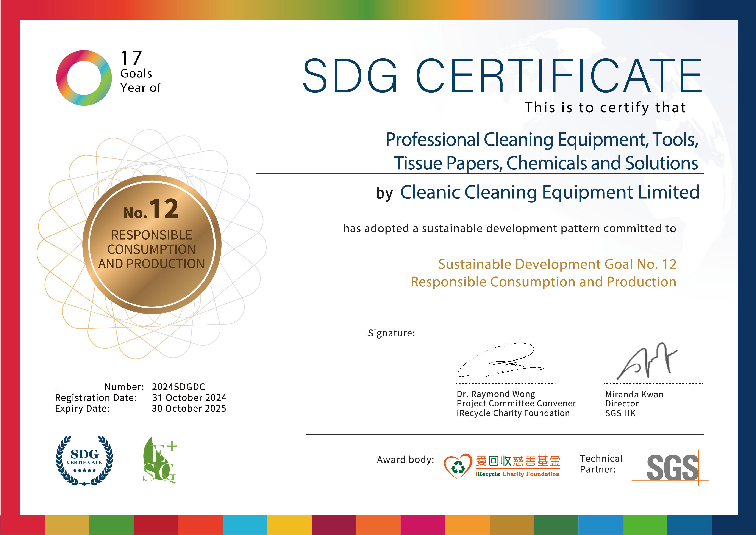Click the 'Award body:' label
This screenshot has width=756, height=535.
click(405, 460)
